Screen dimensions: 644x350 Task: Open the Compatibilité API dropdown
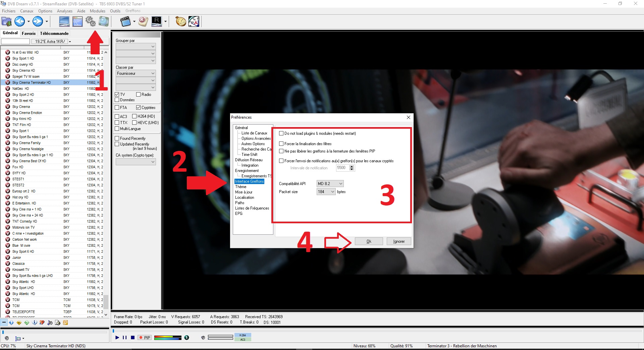click(x=330, y=184)
